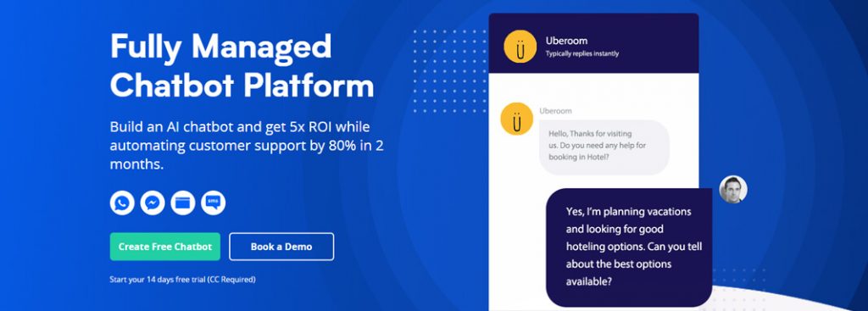Click the Uberoom logo in chat header
This screenshot has width=868, height=311.
[520, 47]
